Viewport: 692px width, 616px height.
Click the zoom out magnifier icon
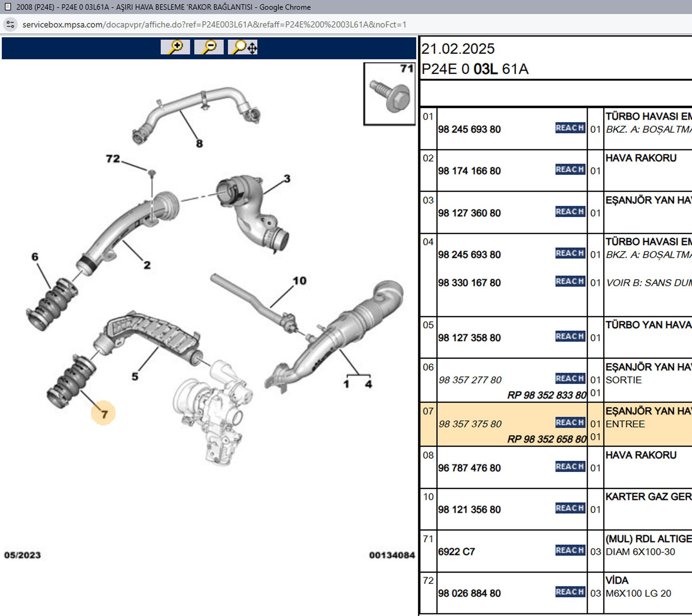pos(209,47)
